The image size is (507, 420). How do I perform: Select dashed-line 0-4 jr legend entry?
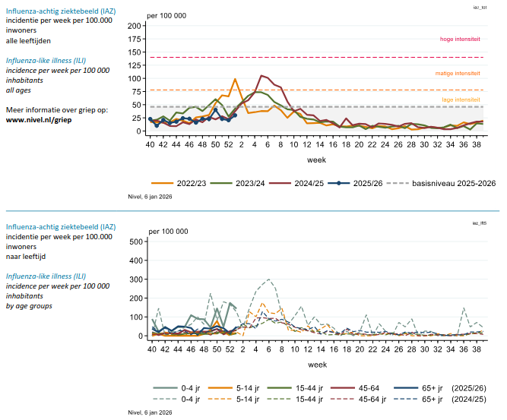(x=181, y=399)
